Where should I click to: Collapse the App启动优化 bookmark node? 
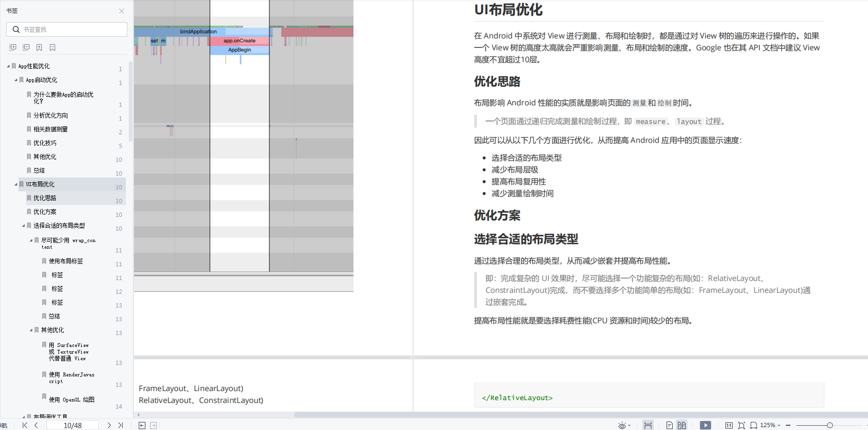click(16, 80)
